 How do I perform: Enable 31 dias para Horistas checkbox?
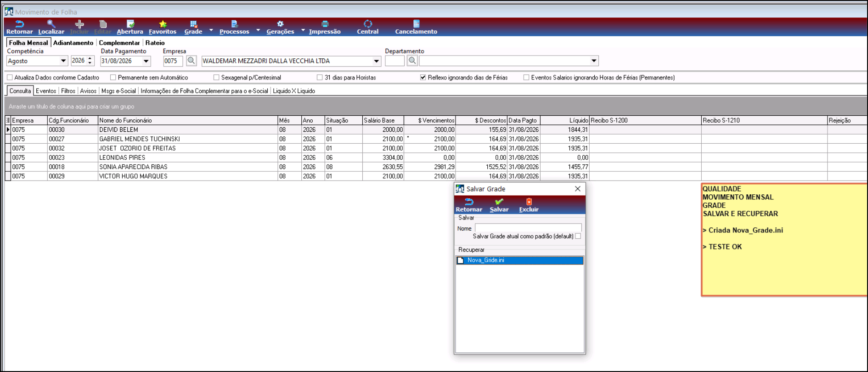click(x=320, y=78)
